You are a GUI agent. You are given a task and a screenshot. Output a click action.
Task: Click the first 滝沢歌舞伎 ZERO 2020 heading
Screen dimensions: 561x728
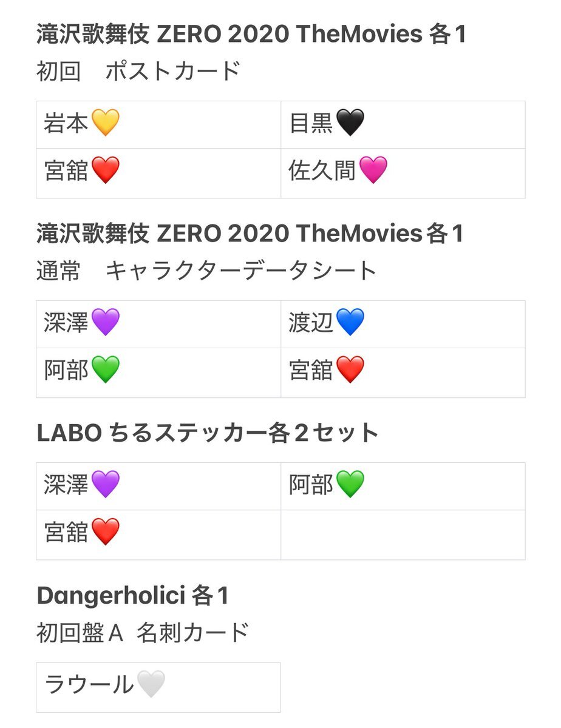click(251, 34)
